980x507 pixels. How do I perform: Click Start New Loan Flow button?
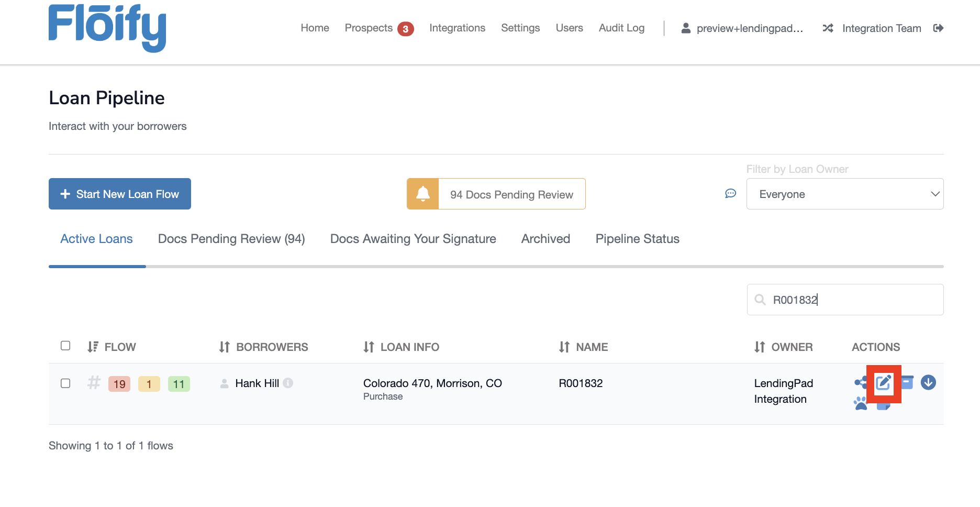tap(120, 194)
